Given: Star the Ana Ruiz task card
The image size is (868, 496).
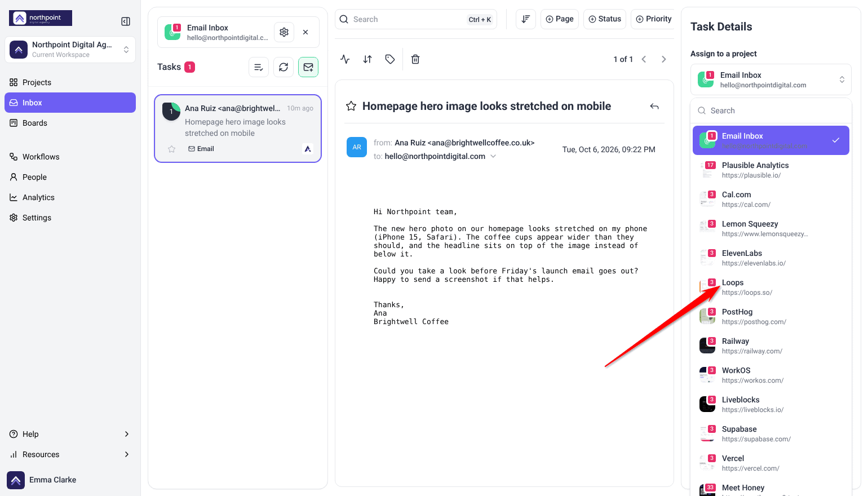Looking at the screenshot, I should [172, 149].
